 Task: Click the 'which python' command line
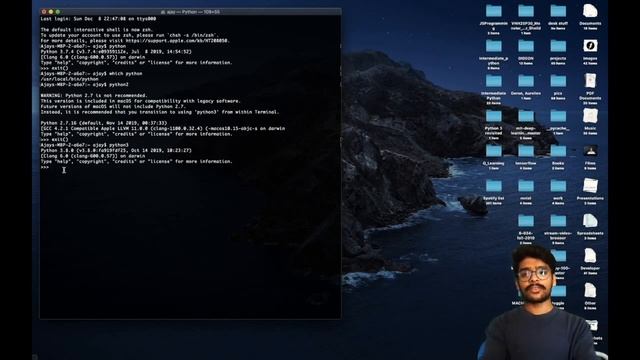[x=91, y=73]
